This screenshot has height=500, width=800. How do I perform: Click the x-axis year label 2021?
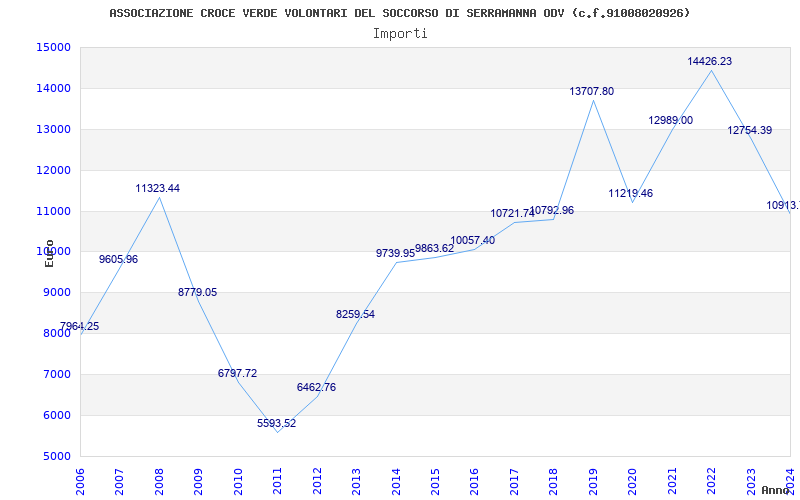[672, 481]
